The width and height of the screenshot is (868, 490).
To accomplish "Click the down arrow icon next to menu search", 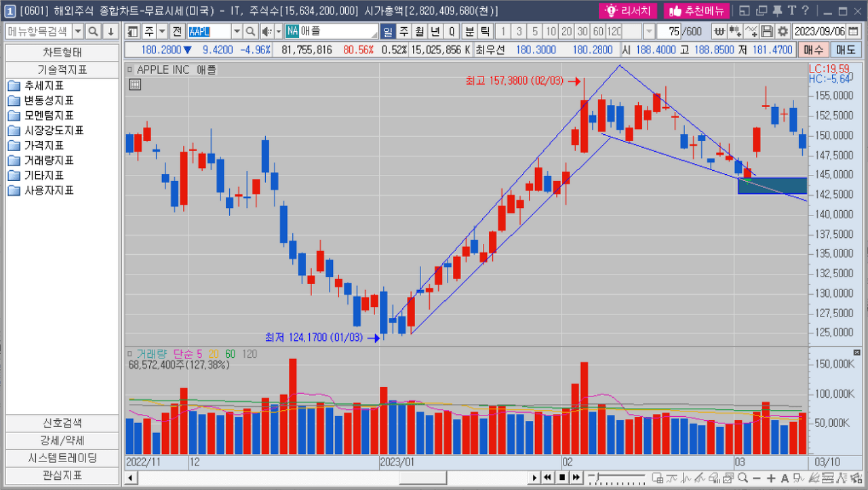I will point(110,32).
